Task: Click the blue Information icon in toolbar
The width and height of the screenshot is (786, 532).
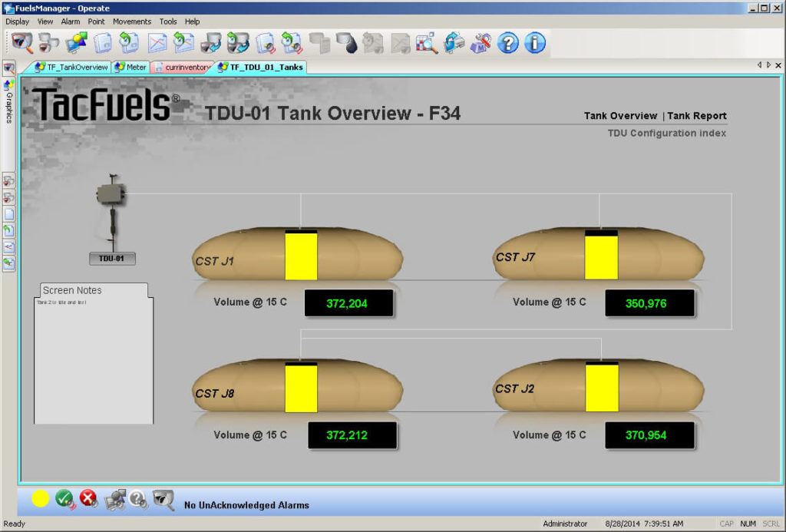Action: (535, 43)
